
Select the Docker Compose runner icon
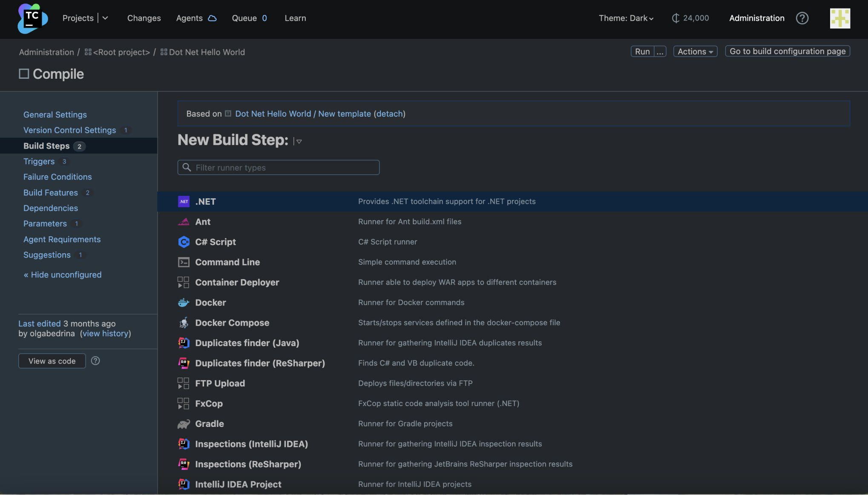pos(183,322)
